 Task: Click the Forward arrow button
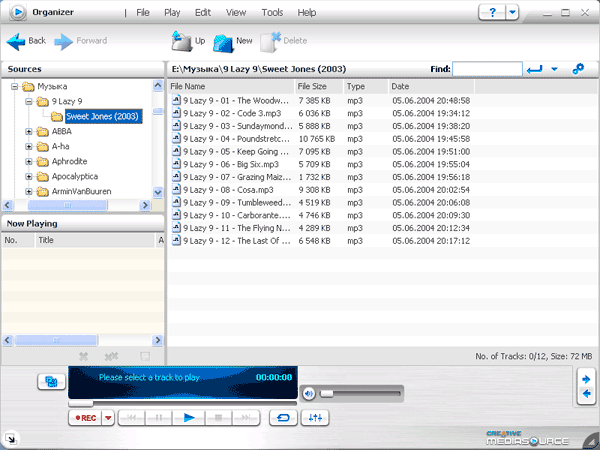[x=64, y=41]
